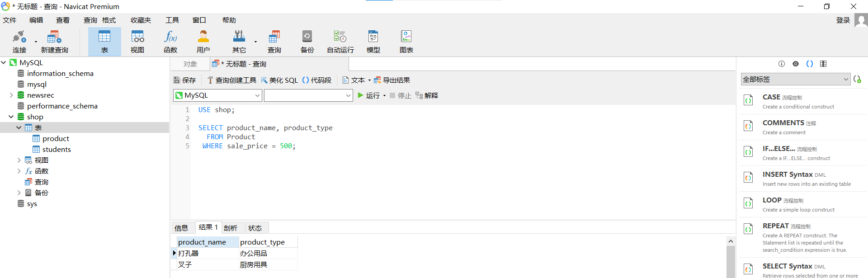Toggle the Code Snippet (代码段) button

[x=316, y=80]
